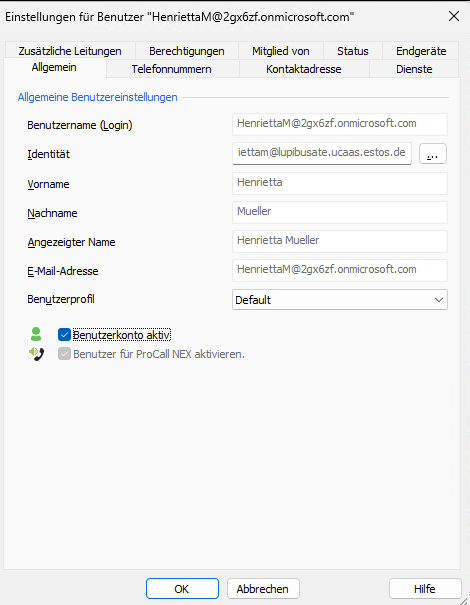Select the Dienste tab
470x605 pixels.
click(x=414, y=69)
